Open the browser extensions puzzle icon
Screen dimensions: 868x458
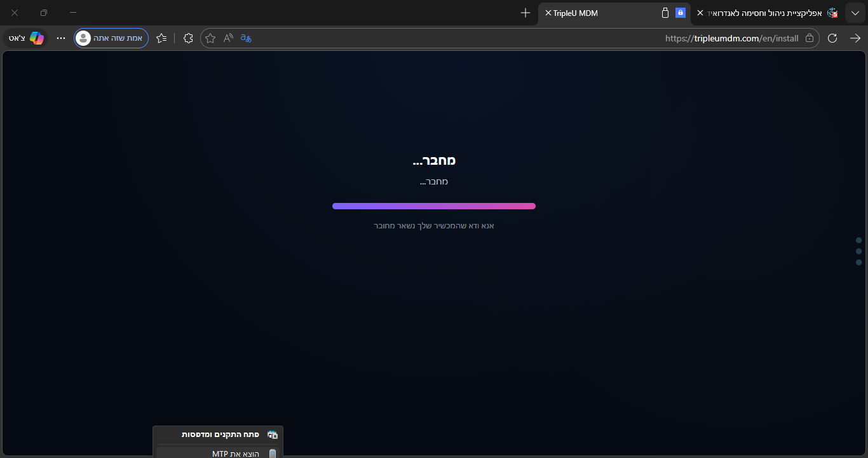click(x=188, y=38)
